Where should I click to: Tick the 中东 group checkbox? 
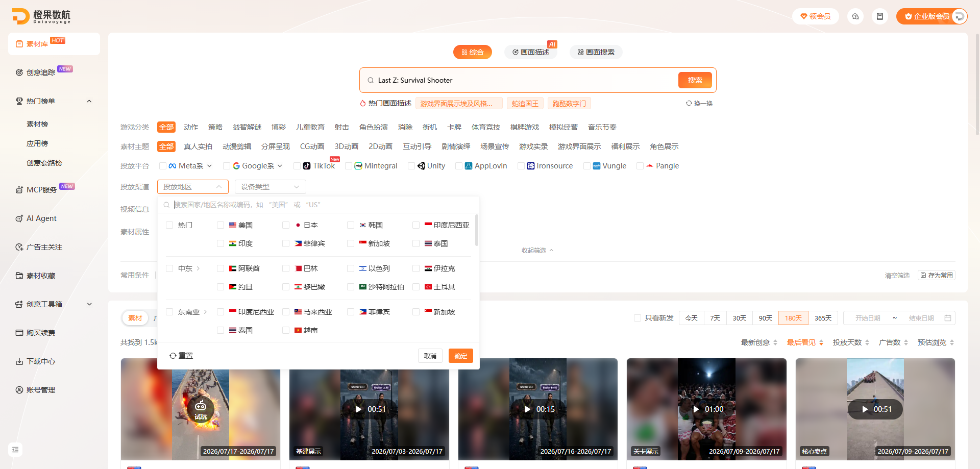(x=169, y=268)
